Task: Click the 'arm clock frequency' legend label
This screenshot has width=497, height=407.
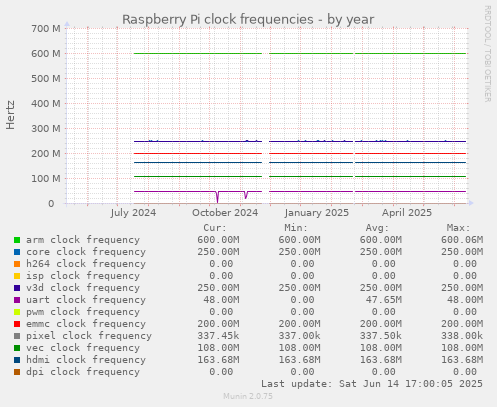Action: point(83,240)
